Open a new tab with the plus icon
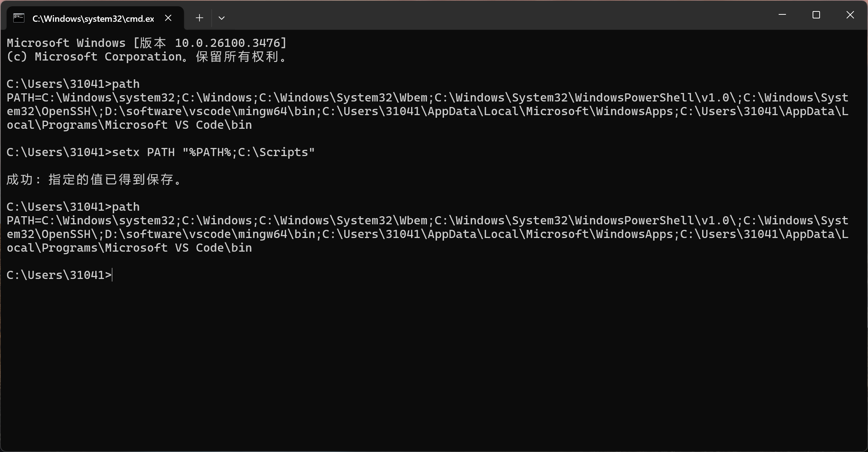The image size is (868, 452). (x=199, y=18)
